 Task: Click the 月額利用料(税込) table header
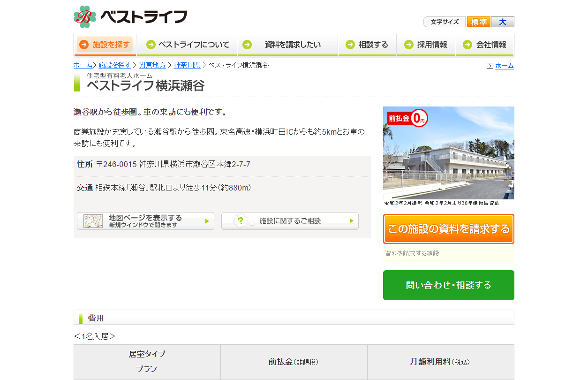pyautogui.click(x=440, y=362)
